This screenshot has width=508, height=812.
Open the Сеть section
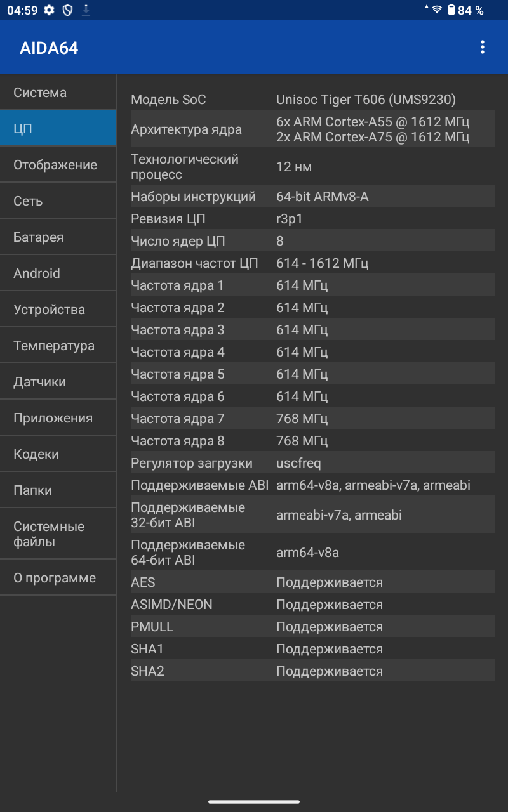pos(58,201)
